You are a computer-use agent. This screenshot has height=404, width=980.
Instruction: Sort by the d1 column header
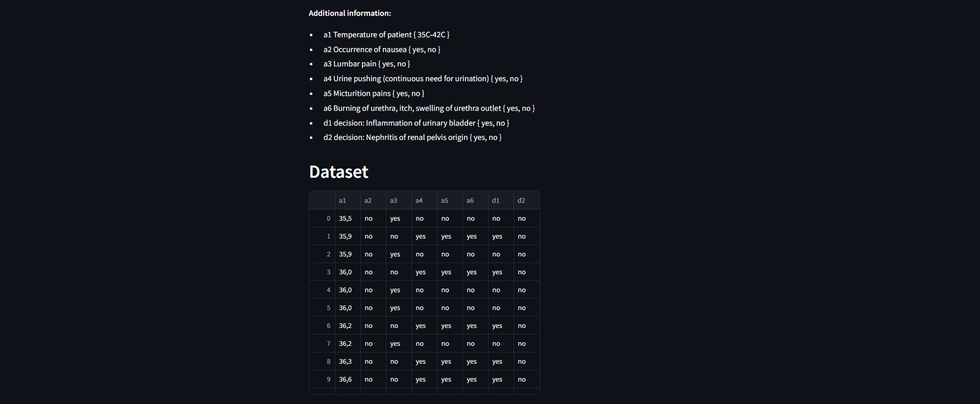click(x=501, y=200)
